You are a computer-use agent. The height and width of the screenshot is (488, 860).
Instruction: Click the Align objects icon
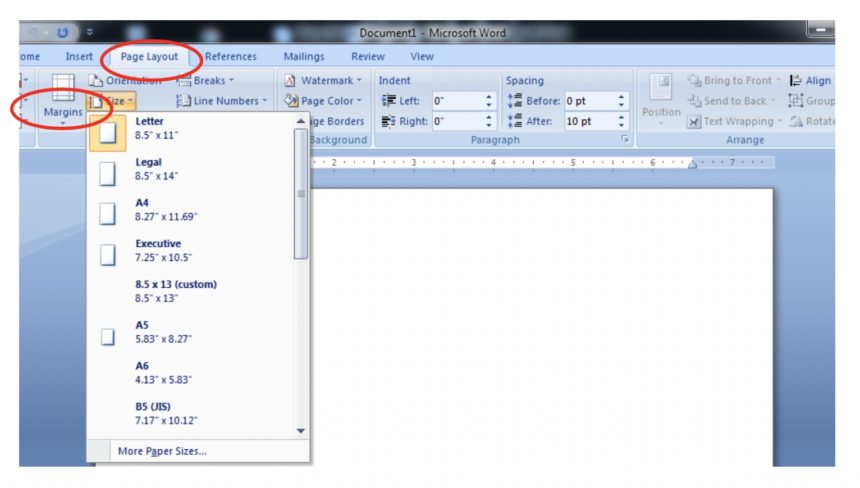tap(795, 81)
